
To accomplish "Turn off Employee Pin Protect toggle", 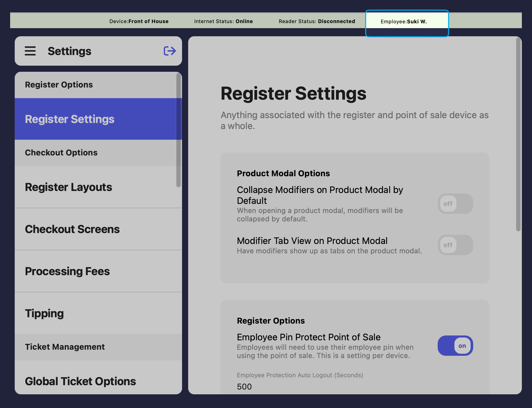I will click(x=455, y=346).
